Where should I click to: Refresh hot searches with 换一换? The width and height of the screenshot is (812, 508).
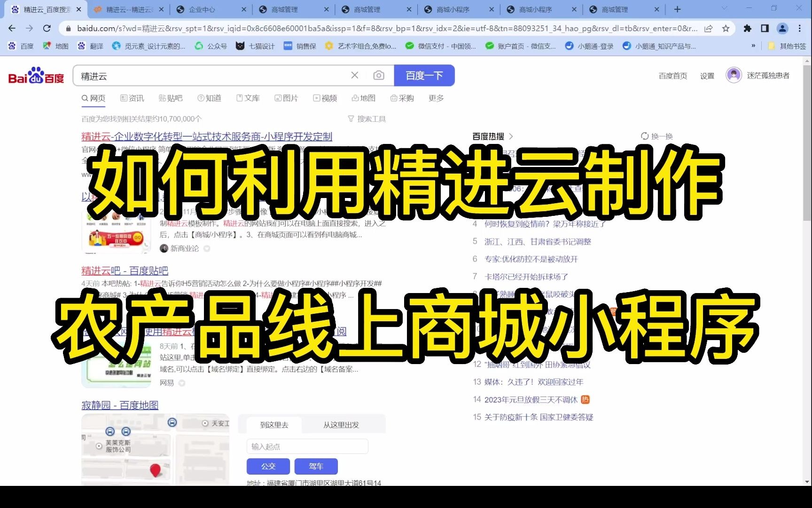click(x=657, y=136)
